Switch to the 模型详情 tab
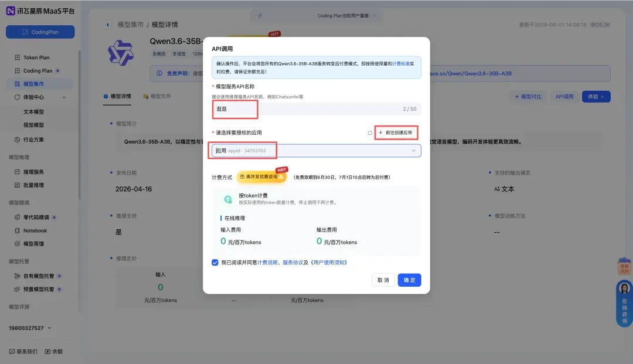Viewport: 633px width, 364px height. pyautogui.click(x=117, y=97)
